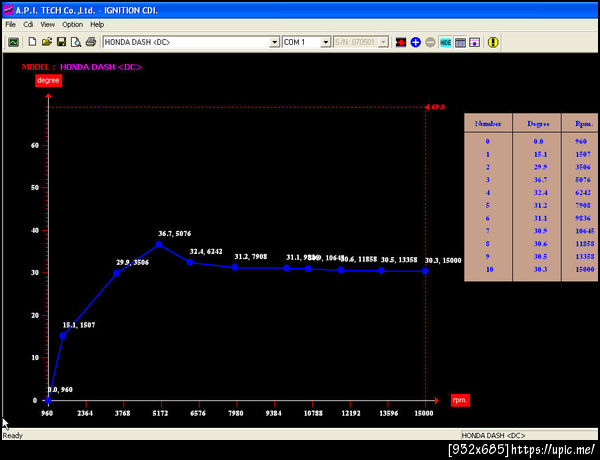Click the 30.3 degree cell in row 10
The width and height of the screenshot is (600, 460).
pos(540,269)
